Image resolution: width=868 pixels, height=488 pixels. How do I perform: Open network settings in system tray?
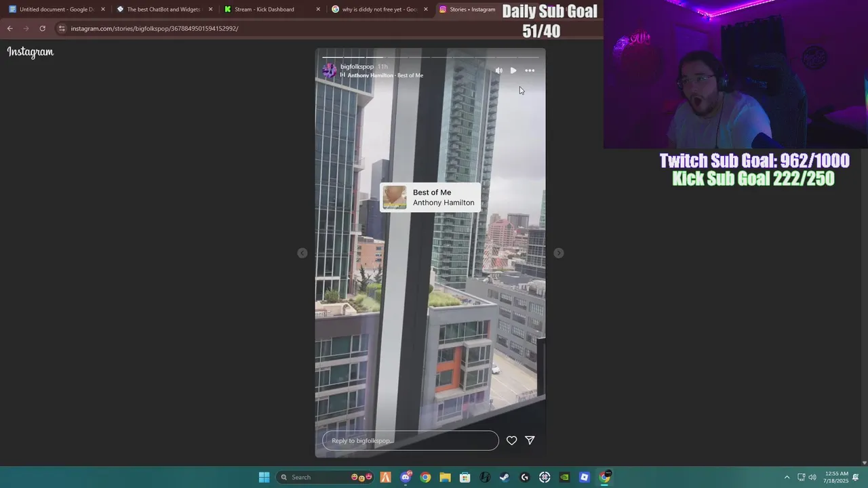801,477
